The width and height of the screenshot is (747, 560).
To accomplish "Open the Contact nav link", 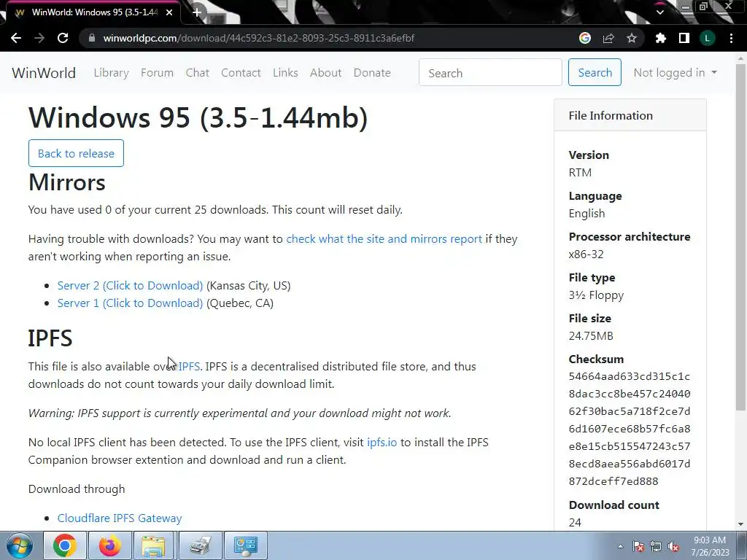I will (x=241, y=73).
